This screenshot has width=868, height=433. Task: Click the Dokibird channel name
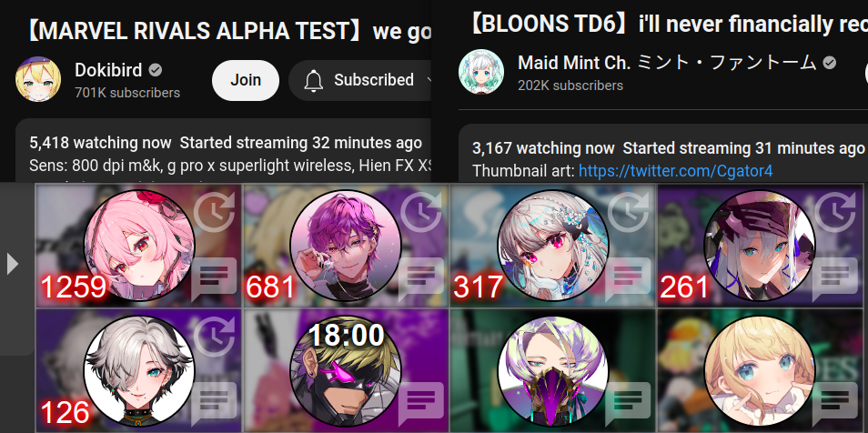point(108,70)
